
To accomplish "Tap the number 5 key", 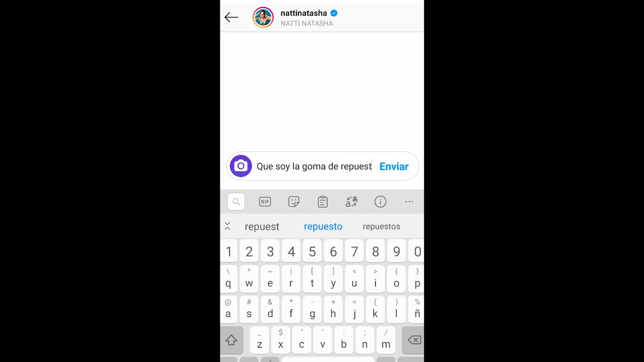I will coord(312,251).
